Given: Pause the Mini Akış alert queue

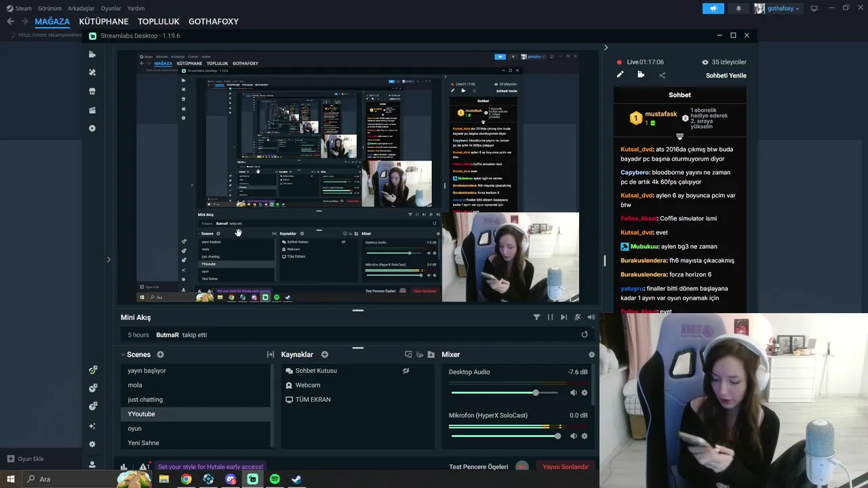Looking at the screenshot, I should tap(550, 317).
